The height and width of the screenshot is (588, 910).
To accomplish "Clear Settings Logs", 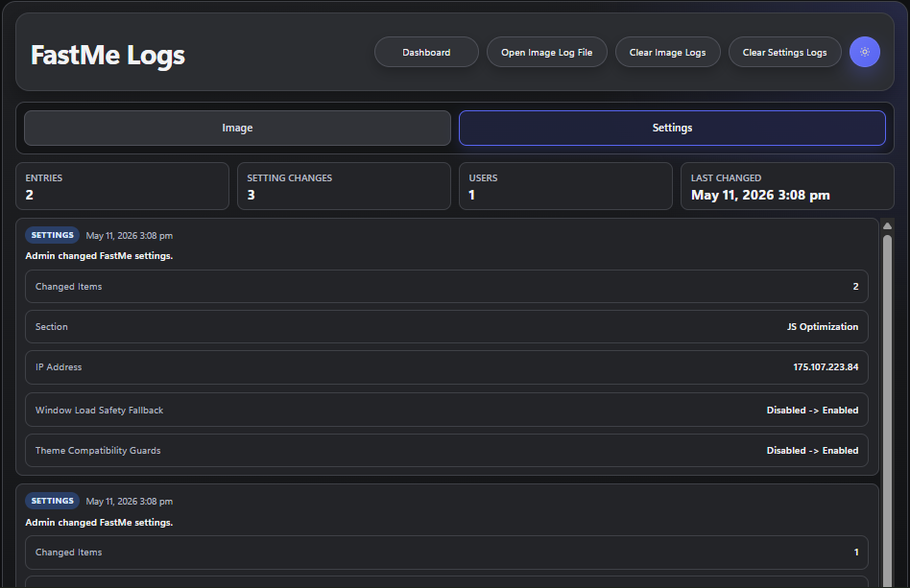I will tap(784, 52).
